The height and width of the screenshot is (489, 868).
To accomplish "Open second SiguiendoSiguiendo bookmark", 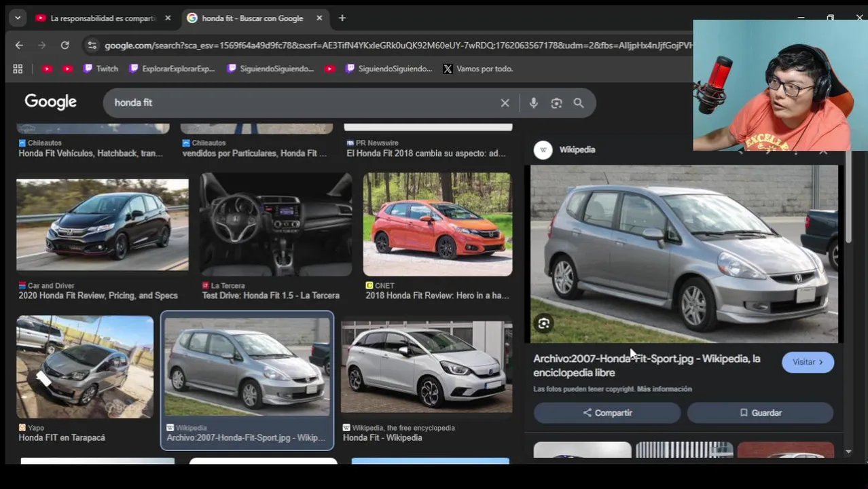I will tap(388, 69).
